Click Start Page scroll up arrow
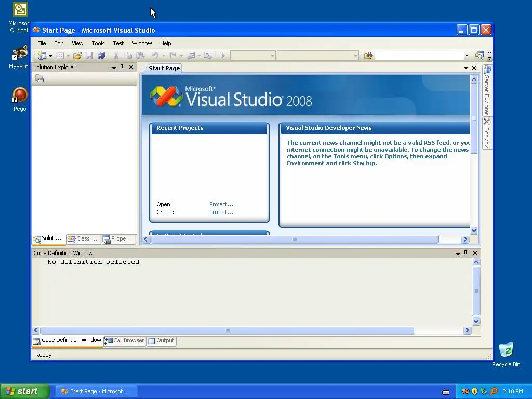The image size is (532, 399). (474, 79)
